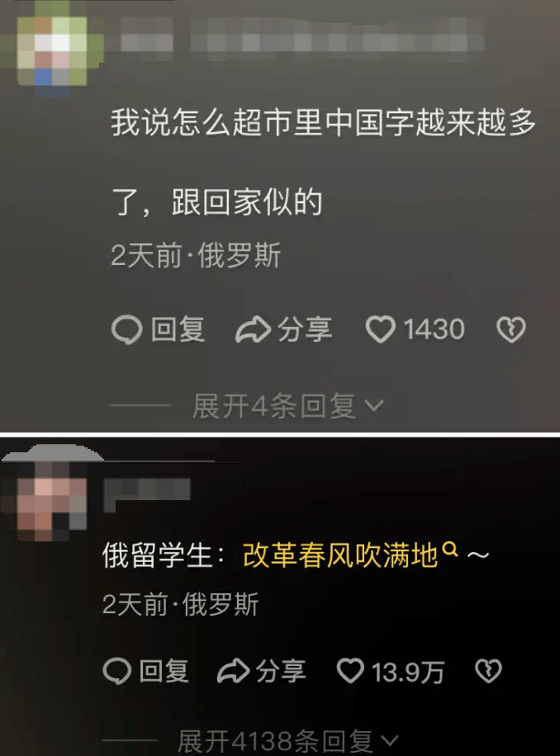Image resolution: width=560 pixels, height=756 pixels.
Task: Tap broken heart icon on second comment
Action: [489, 671]
